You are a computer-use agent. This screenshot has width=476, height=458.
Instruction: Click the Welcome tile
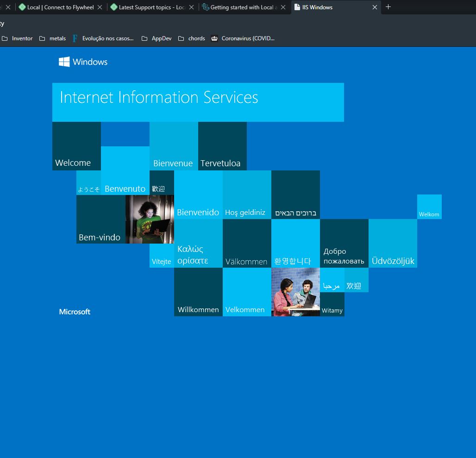pyautogui.click(x=76, y=146)
